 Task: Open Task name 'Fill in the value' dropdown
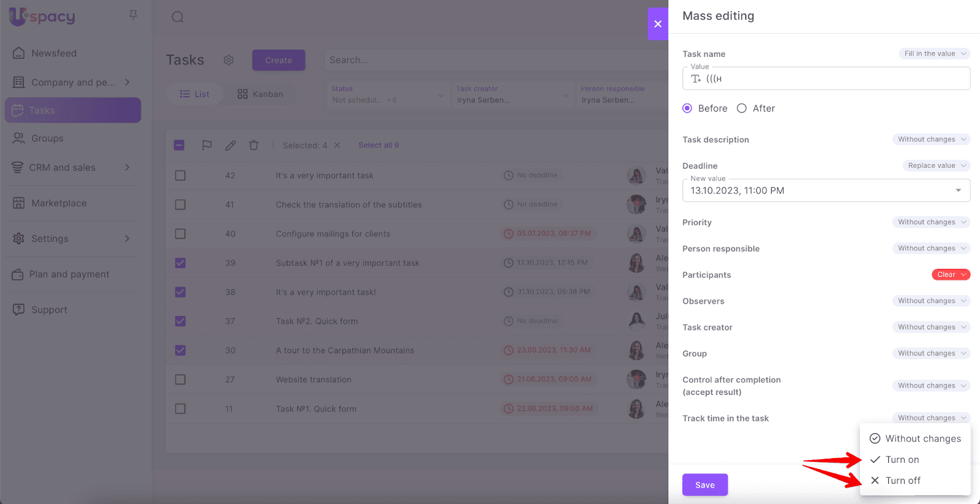coord(934,54)
